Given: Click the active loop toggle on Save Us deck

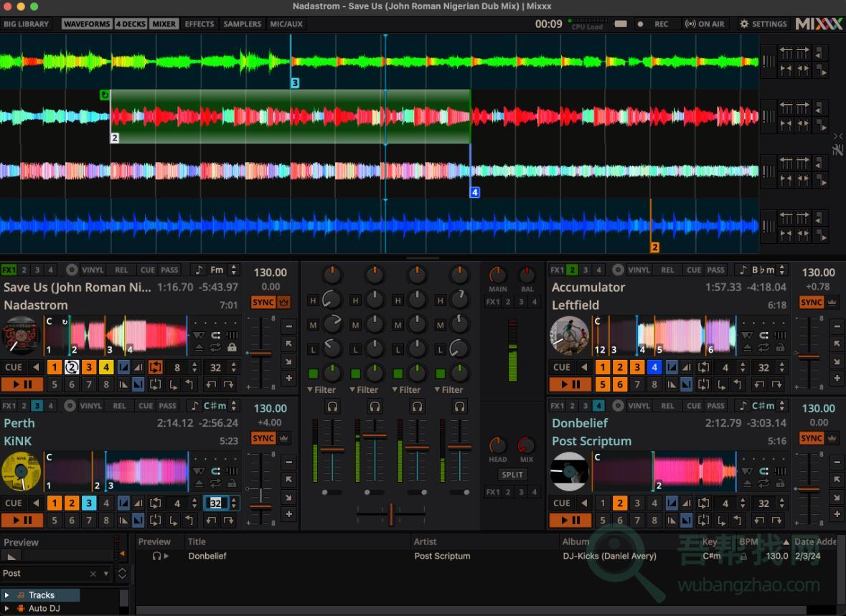Looking at the screenshot, I should click(155, 367).
